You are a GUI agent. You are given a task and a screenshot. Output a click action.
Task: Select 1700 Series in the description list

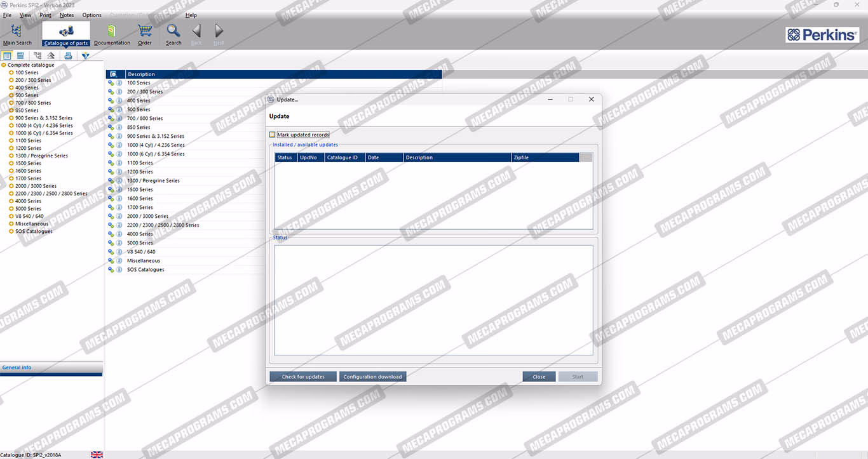[x=140, y=207]
